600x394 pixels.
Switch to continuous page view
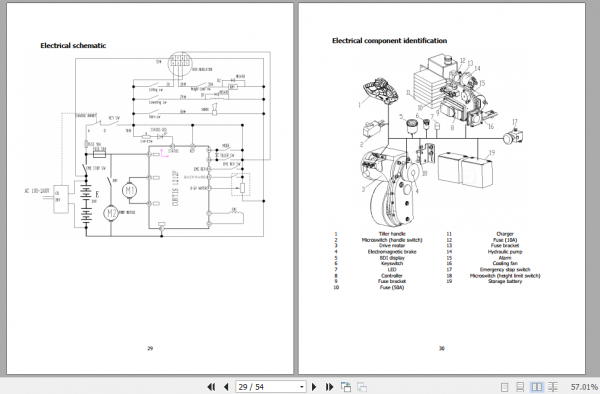pos(520,387)
